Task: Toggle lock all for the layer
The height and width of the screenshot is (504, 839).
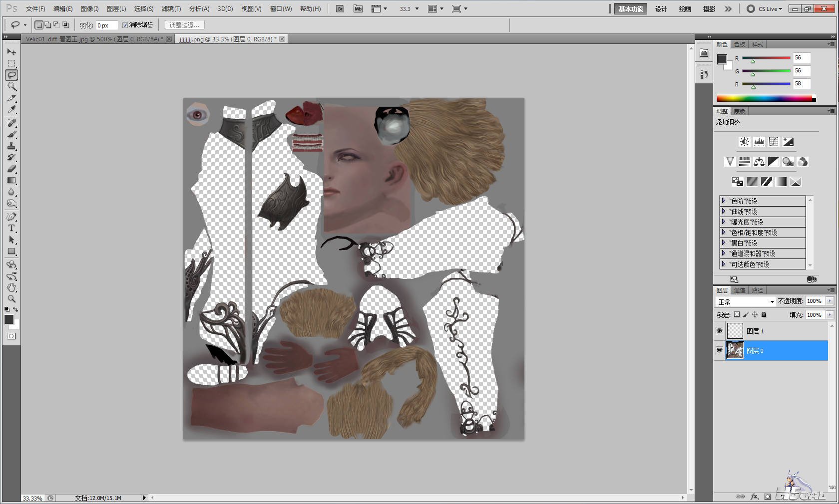Action: tap(764, 314)
